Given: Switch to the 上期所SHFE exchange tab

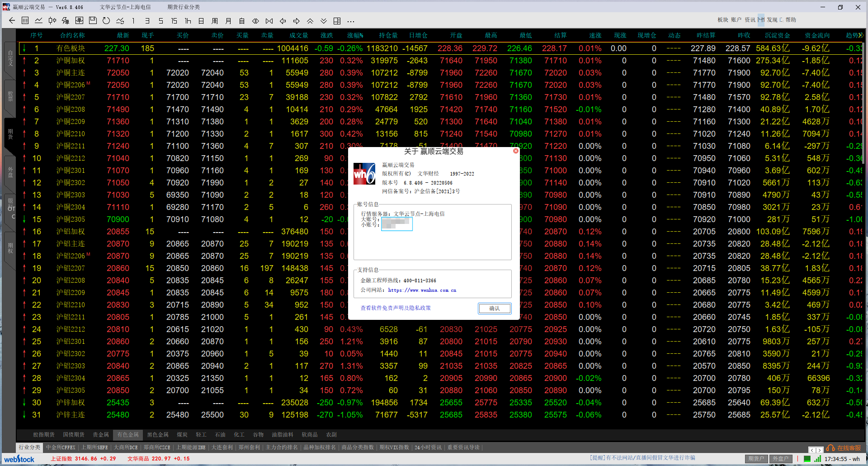Looking at the screenshot, I should coord(94,447).
